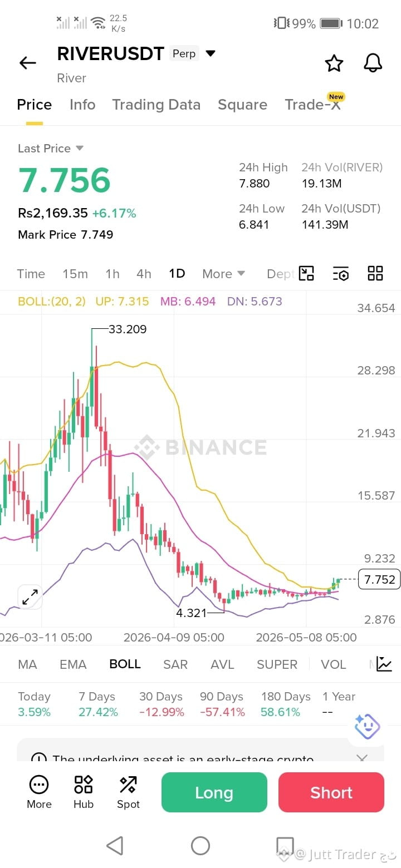Select the 4h interval
Image resolution: width=401 pixels, height=868 pixels.
(144, 274)
